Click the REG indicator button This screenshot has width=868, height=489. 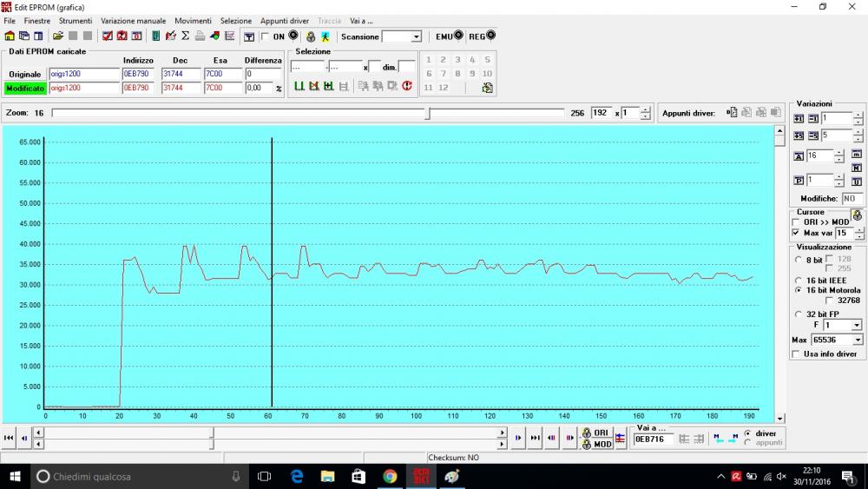(482, 36)
